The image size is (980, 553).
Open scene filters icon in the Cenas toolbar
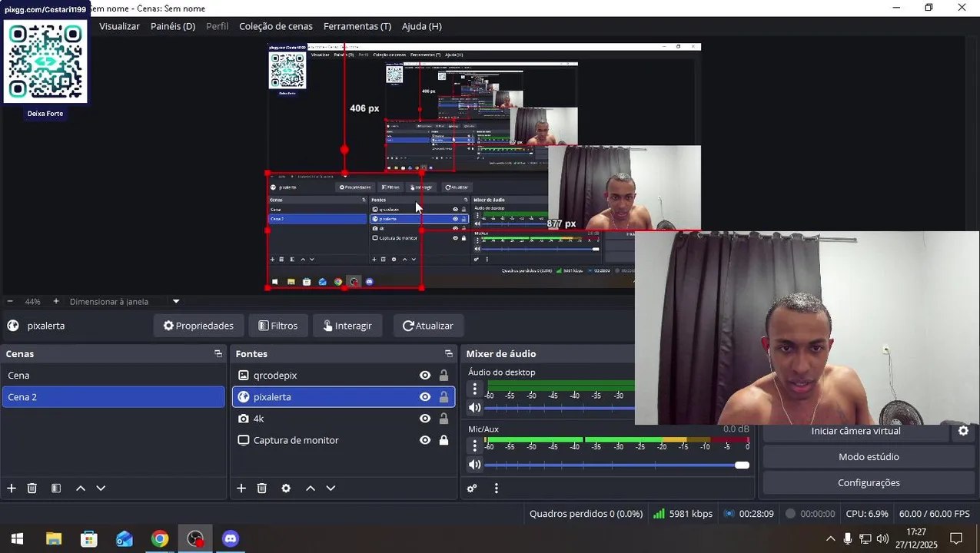point(56,488)
